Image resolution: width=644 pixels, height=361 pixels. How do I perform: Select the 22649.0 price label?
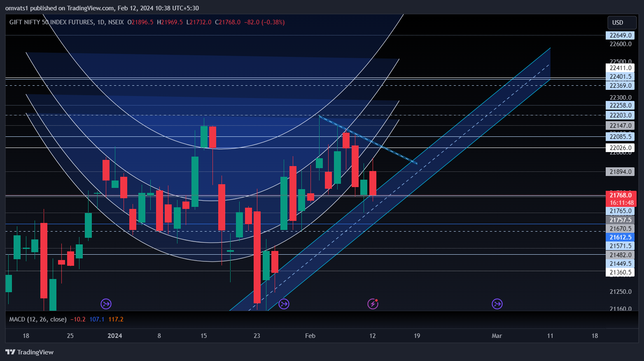620,35
